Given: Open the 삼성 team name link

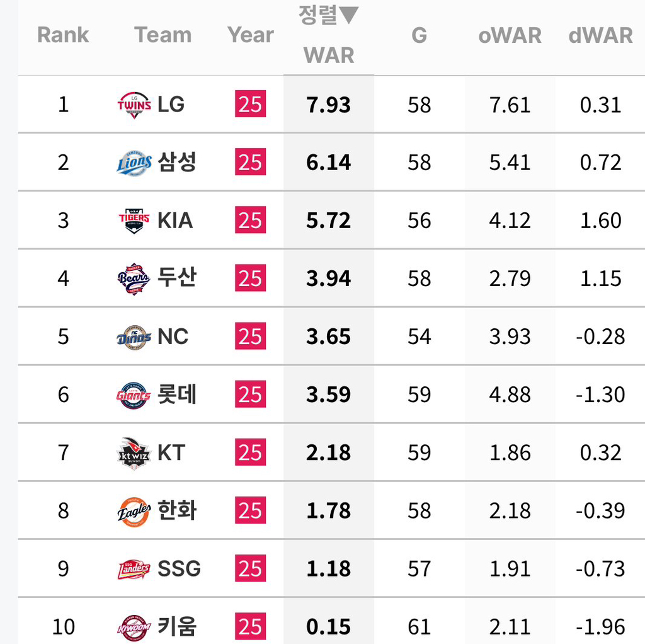Looking at the screenshot, I should coord(177,163).
